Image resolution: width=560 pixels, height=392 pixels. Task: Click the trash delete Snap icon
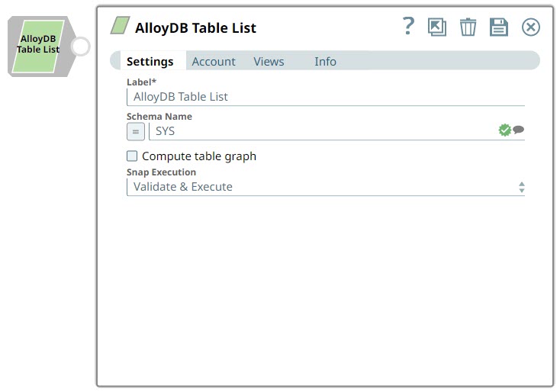coord(468,27)
